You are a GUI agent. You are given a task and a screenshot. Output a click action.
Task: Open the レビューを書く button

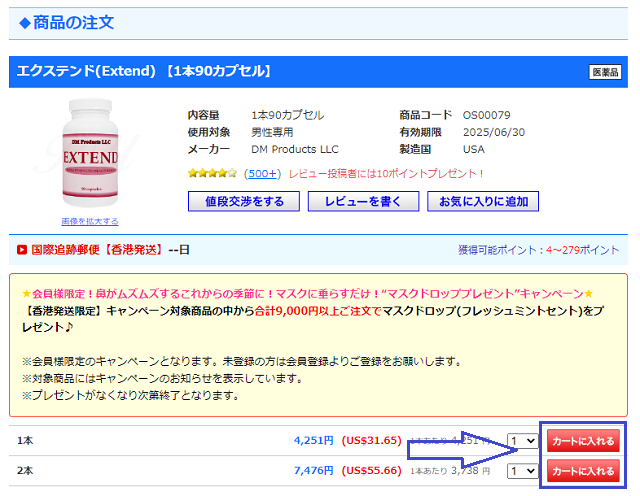pyautogui.click(x=363, y=201)
